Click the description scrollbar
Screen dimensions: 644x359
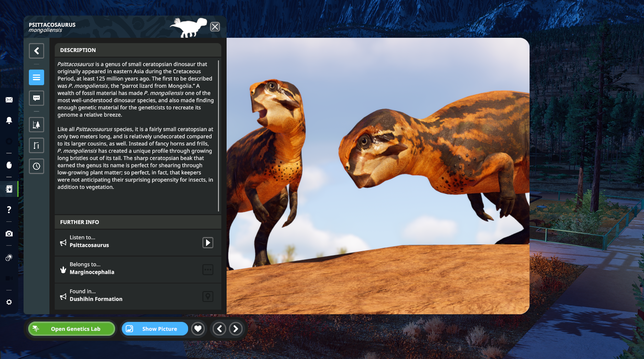(218, 136)
